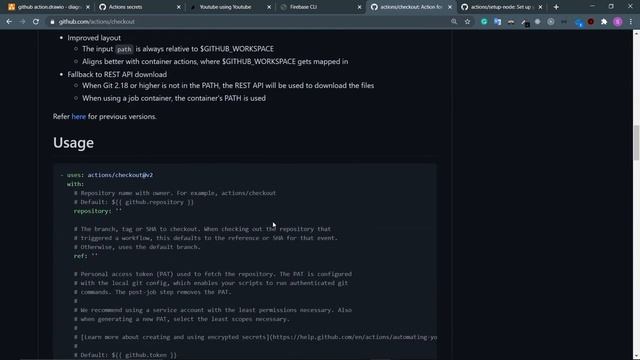
Task: Click '# Default: ${{ github.repository }}' comment
Action: tap(134, 202)
